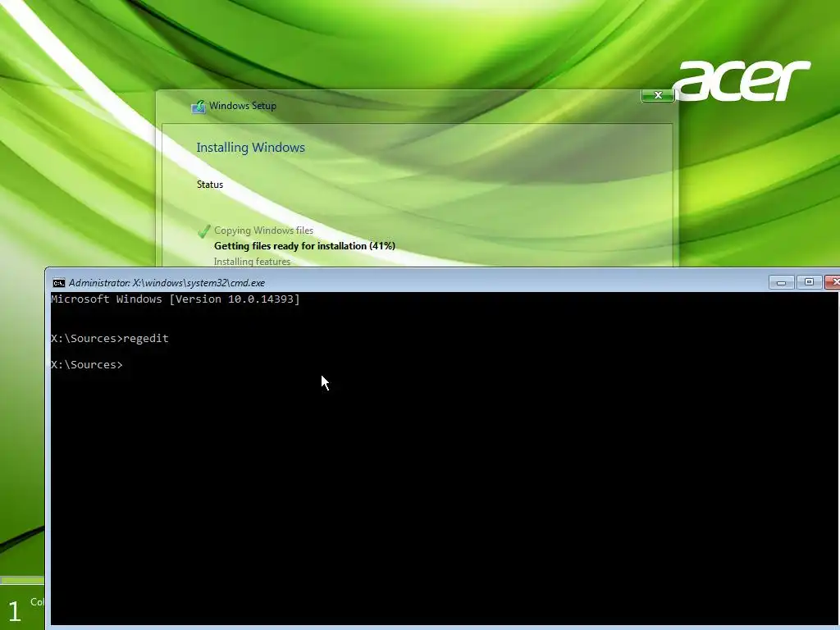Image resolution: width=840 pixels, height=630 pixels.
Task: Click the 'Status' label in Setup
Action: [209, 185]
